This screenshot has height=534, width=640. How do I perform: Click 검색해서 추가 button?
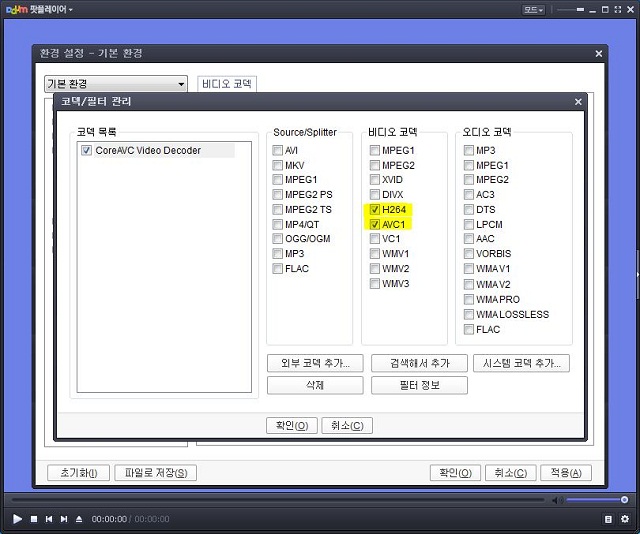pyautogui.click(x=419, y=363)
